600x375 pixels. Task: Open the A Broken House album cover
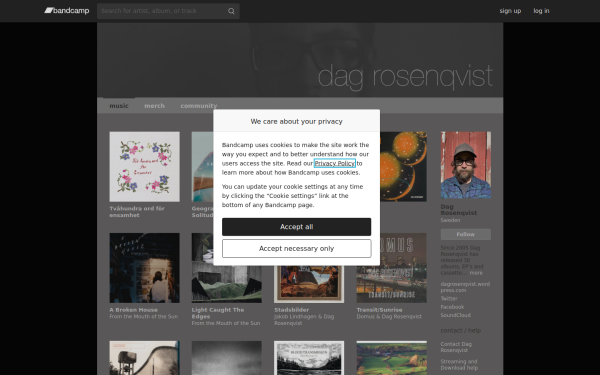click(x=144, y=268)
